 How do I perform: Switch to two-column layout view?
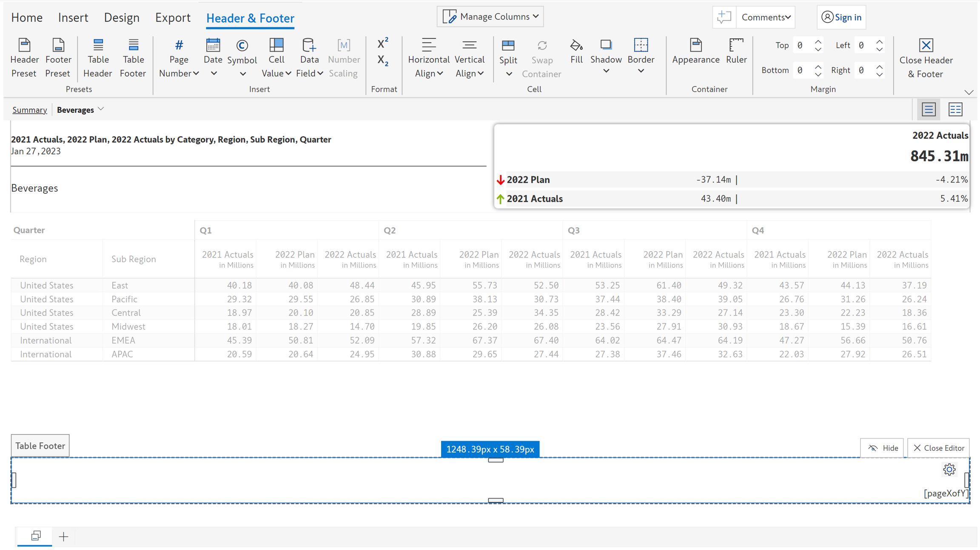pyautogui.click(x=955, y=109)
